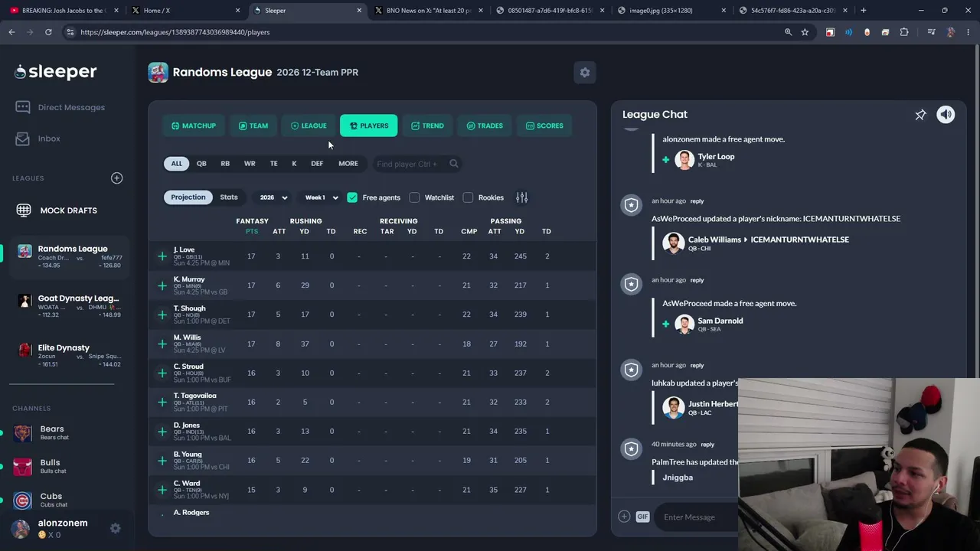Click the Enter Message chat field
The width and height of the screenshot is (980, 551).
pyautogui.click(x=697, y=517)
